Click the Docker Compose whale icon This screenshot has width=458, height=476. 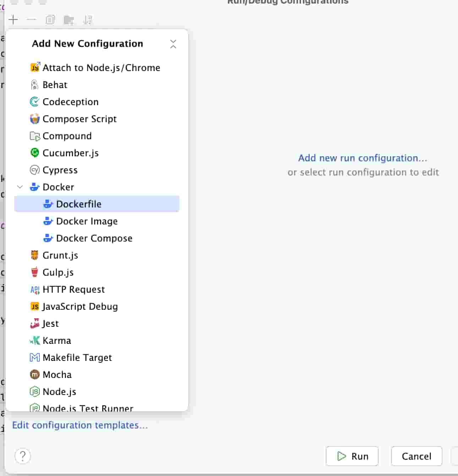(x=48, y=238)
